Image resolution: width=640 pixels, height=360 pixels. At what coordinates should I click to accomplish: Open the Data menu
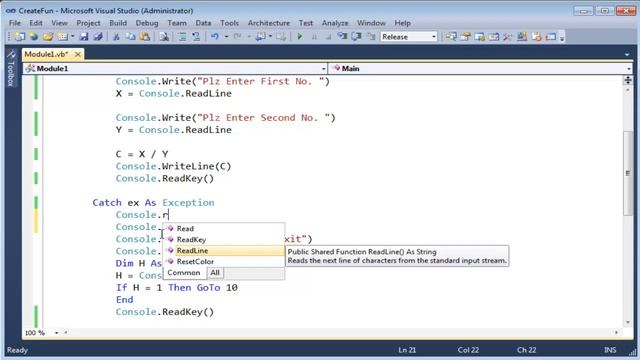point(203,23)
